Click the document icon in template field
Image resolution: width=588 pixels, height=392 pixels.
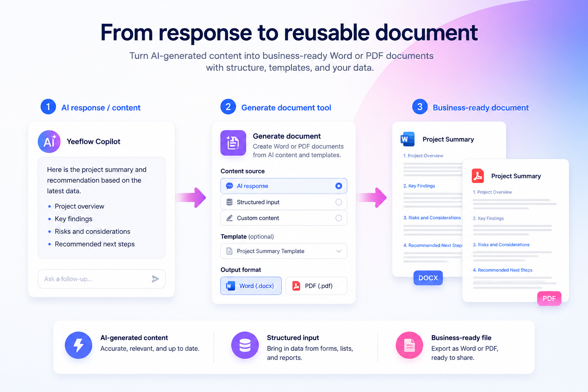229,251
